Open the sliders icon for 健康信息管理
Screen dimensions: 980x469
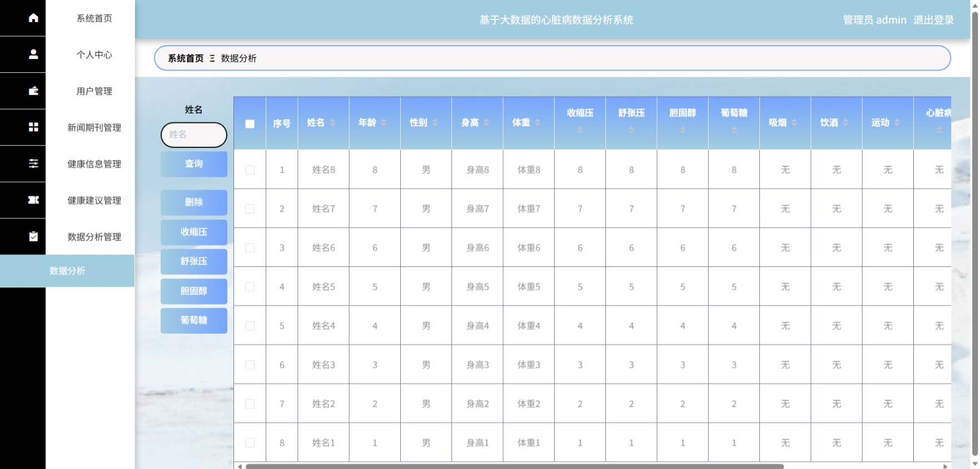[x=33, y=163]
